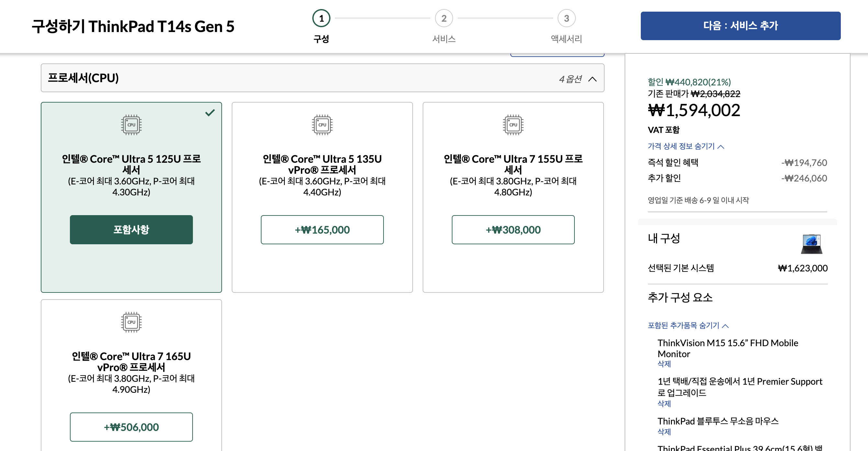Select the Core Ultra 5 135U vPro processor option
This screenshot has width=868, height=451.
coord(322,230)
